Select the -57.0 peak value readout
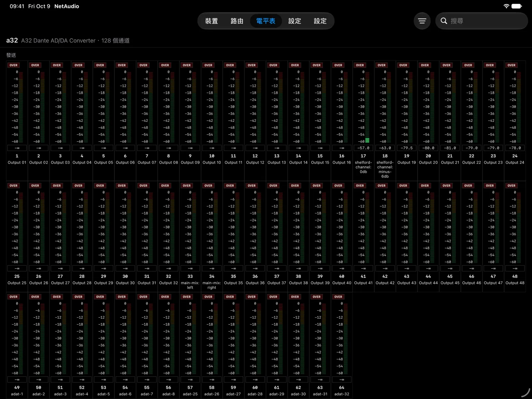The width and height of the screenshot is (532, 399). tap(363, 148)
